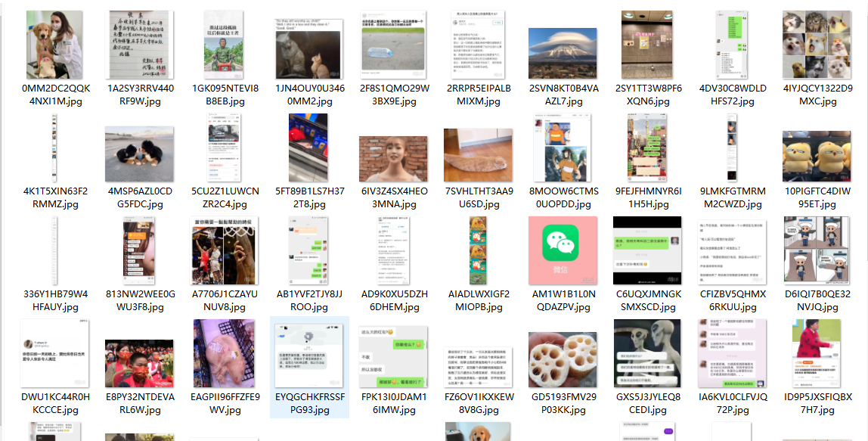The height and width of the screenshot is (441, 868).
Task: Open the handwritten note image 1A2SY3RRV440RF9W.jpg
Action: coord(139,45)
